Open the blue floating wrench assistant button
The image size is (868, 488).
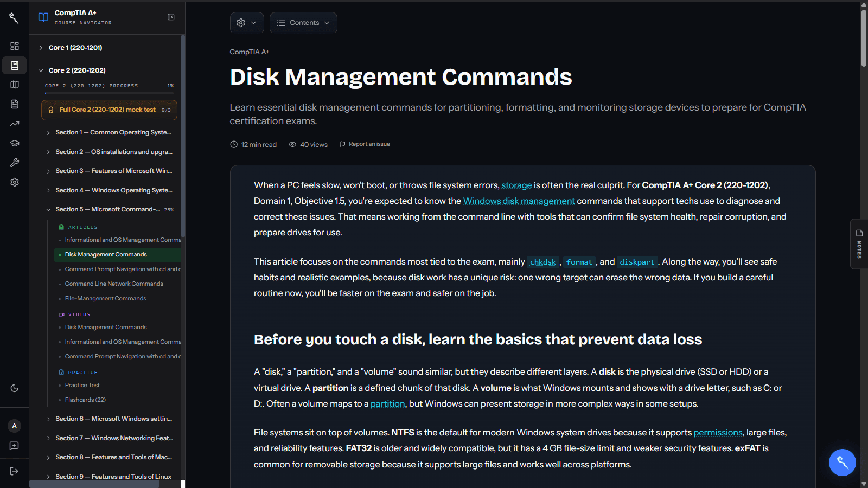click(842, 463)
